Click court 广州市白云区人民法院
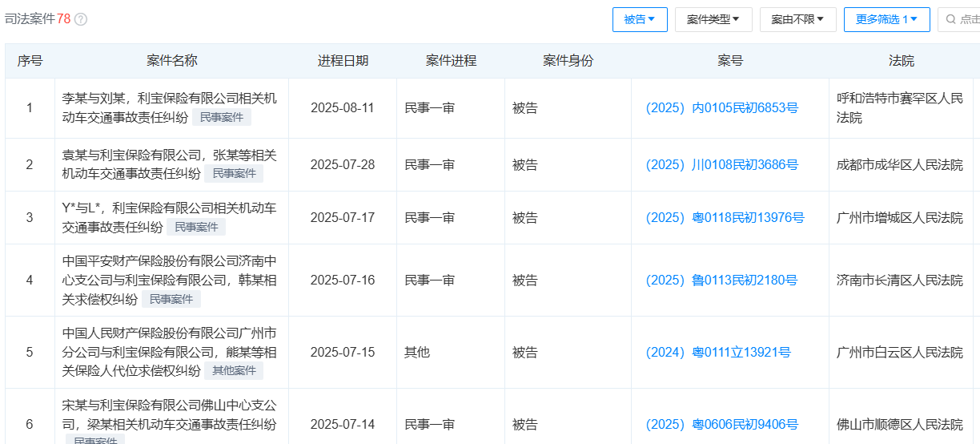Viewport: 980px width, 444px height. [900, 352]
